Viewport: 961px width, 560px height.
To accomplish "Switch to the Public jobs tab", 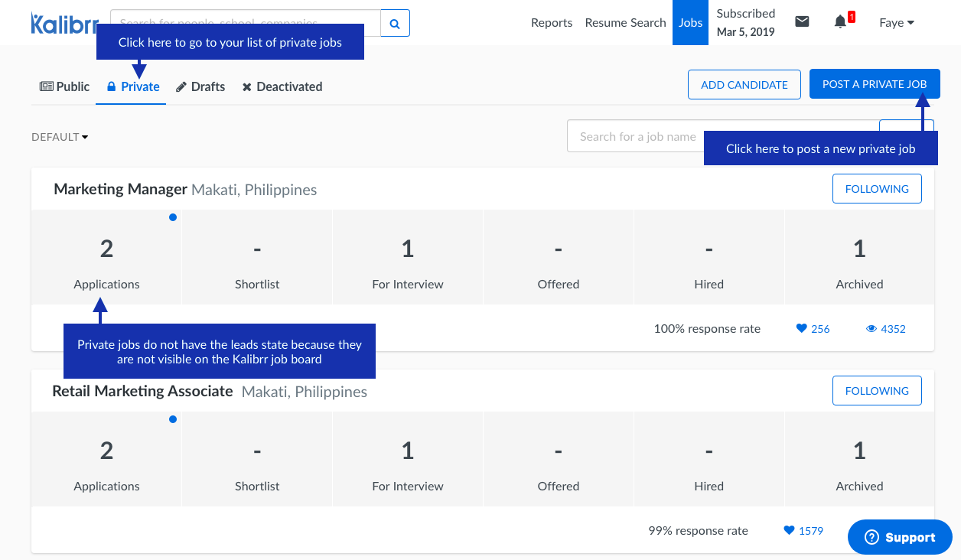I will (65, 87).
